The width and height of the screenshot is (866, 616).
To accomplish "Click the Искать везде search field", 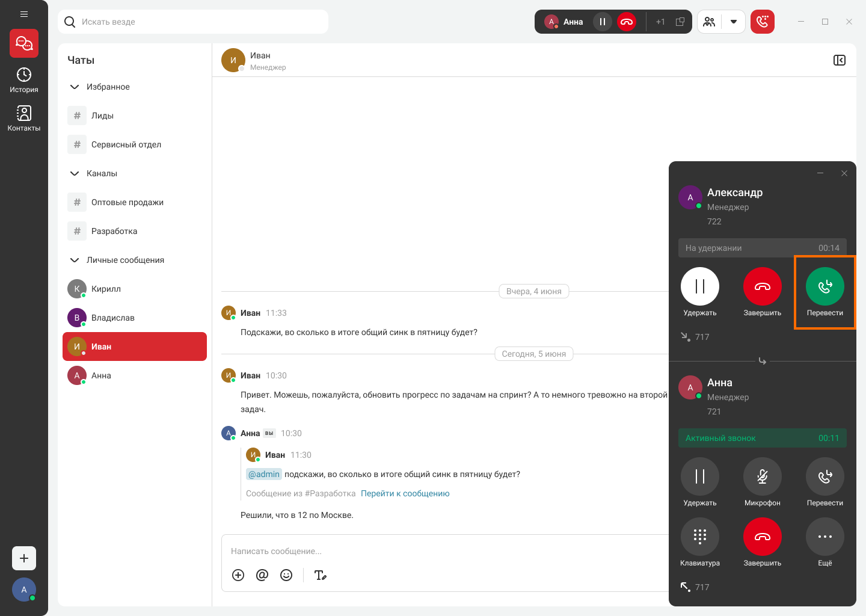I will coord(198,22).
